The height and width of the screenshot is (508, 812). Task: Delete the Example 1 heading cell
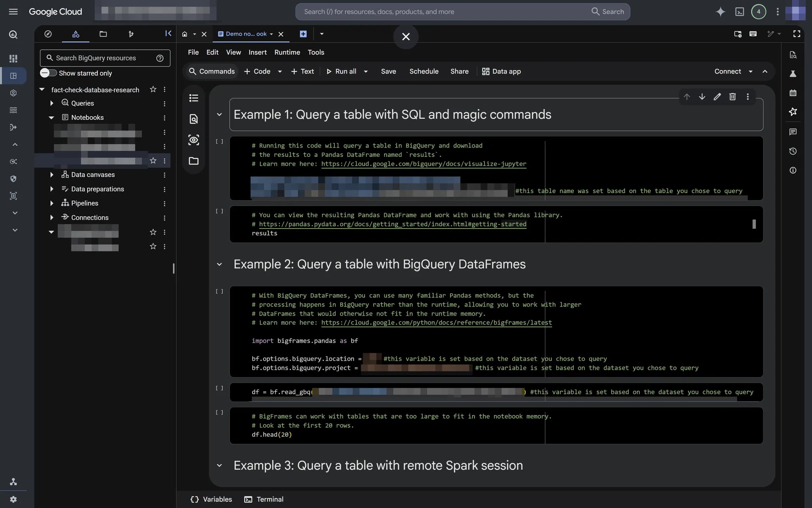coord(732,97)
